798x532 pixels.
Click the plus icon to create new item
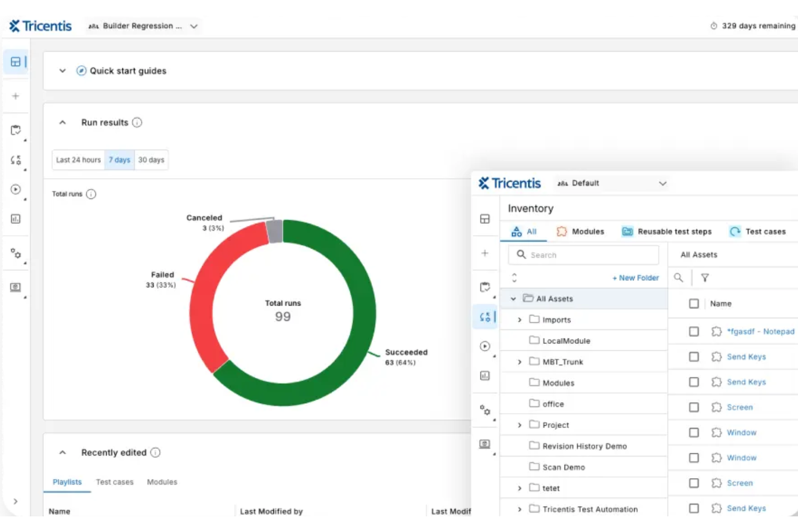point(16,95)
